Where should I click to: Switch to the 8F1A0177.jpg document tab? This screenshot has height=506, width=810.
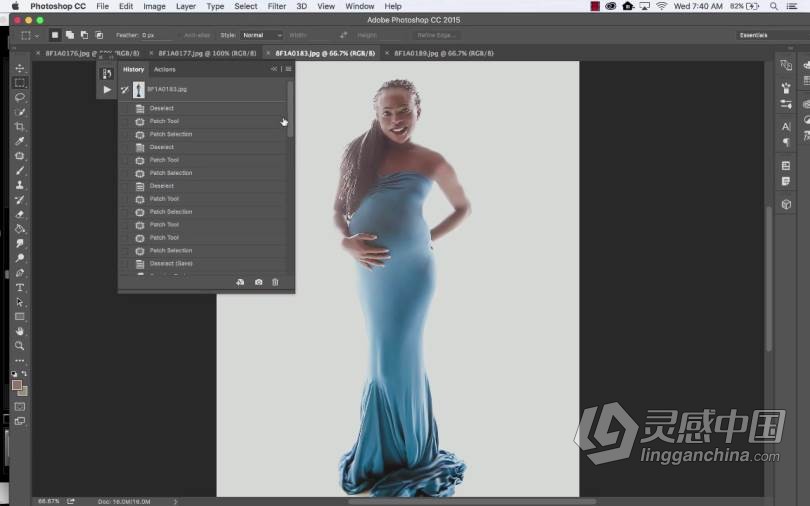(x=207, y=53)
